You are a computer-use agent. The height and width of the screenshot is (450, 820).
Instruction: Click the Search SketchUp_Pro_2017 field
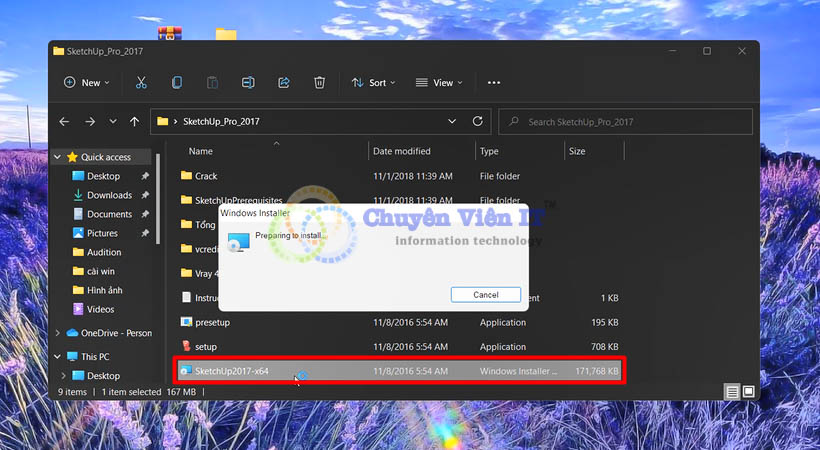point(630,122)
